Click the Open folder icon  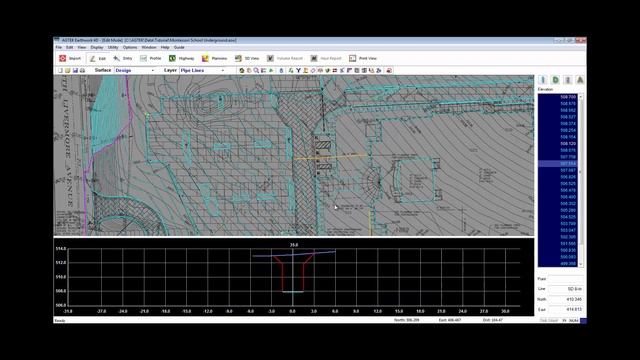tap(68, 71)
